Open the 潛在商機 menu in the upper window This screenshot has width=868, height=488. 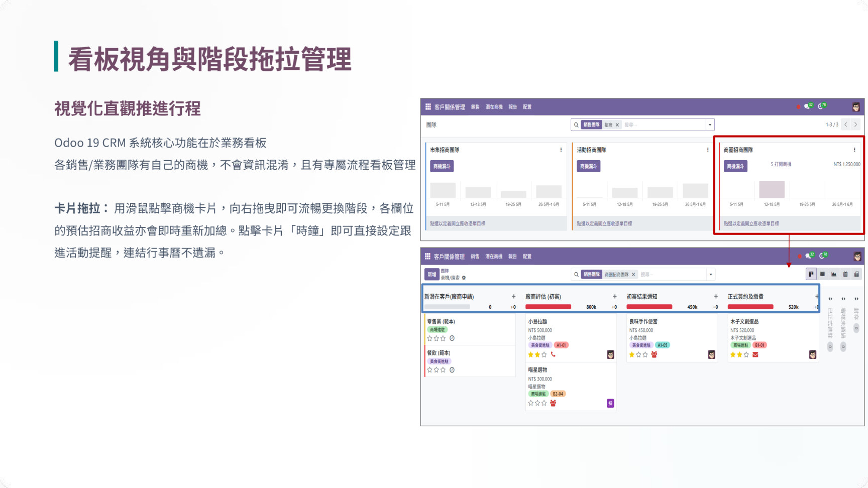pos(494,107)
